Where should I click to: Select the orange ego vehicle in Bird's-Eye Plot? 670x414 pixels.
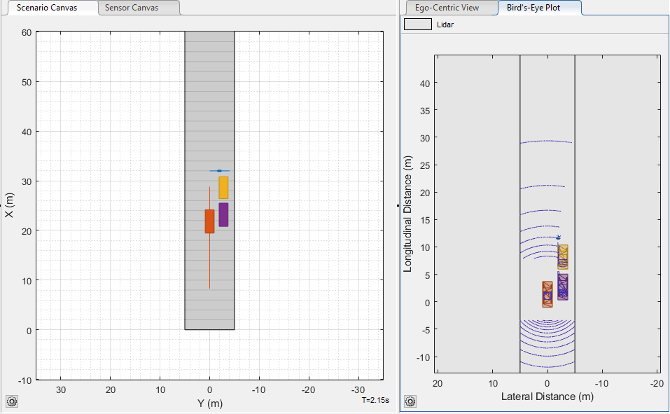pyautogui.click(x=547, y=294)
